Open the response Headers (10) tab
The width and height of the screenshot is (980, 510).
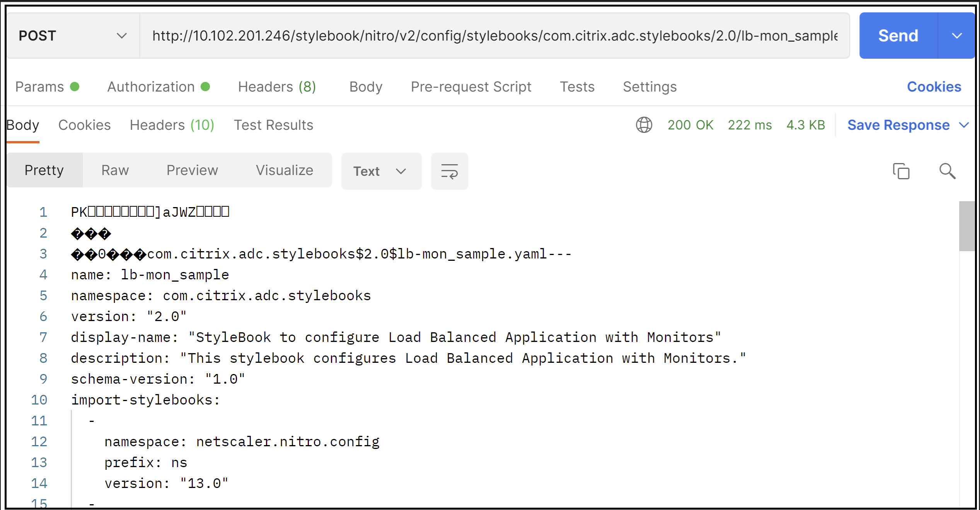click(172, 125)
